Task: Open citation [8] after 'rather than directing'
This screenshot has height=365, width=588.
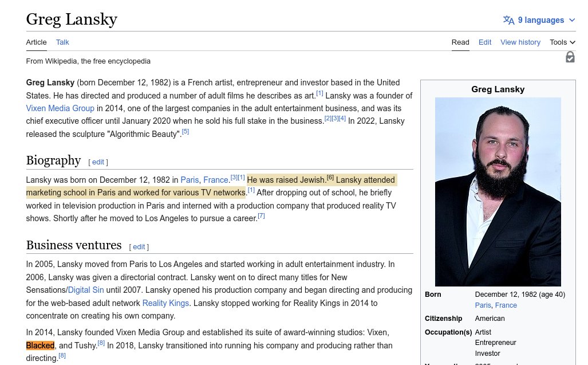Action: point(62,356)
